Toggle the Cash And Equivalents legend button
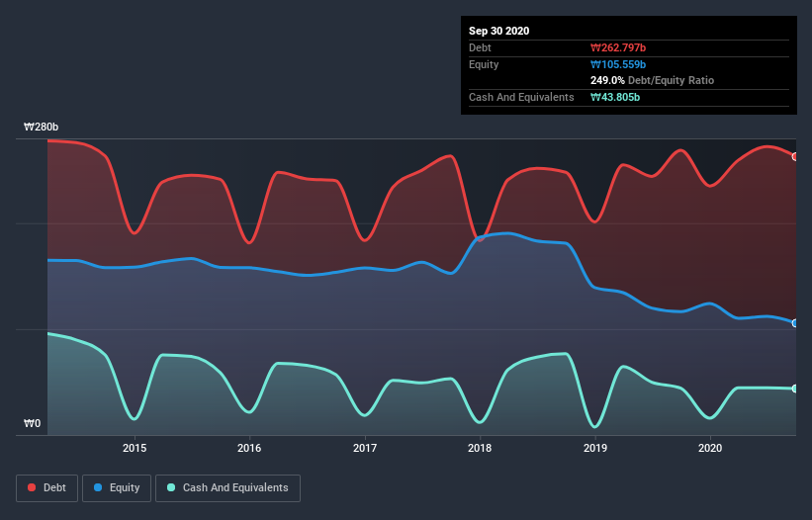This screenshot has height=520, width=812. [x=227, y=488]
